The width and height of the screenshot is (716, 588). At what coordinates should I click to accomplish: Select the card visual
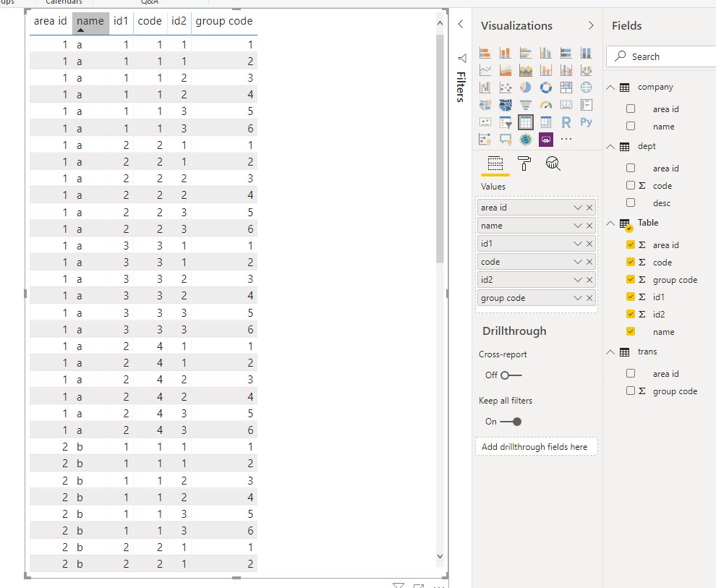566,105
